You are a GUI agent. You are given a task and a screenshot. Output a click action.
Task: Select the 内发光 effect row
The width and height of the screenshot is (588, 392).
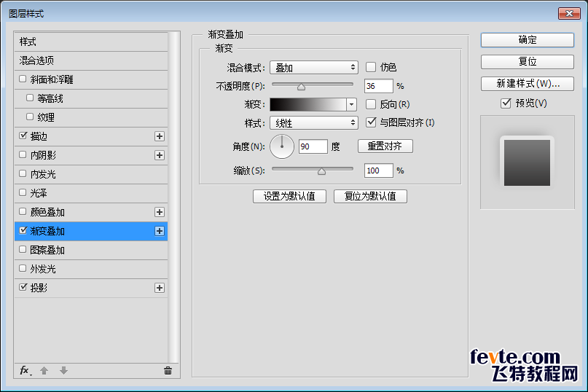91,174
